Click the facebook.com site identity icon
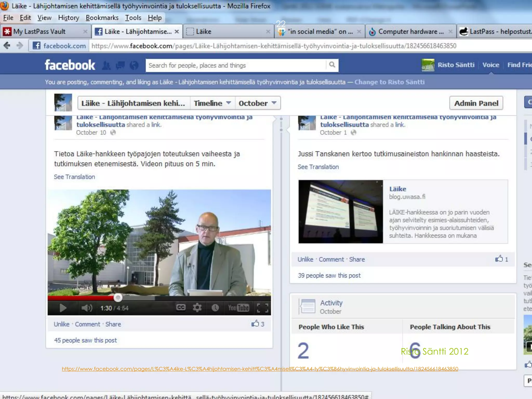The height and width of the screenshot is (399, 532). coord(36,46)
